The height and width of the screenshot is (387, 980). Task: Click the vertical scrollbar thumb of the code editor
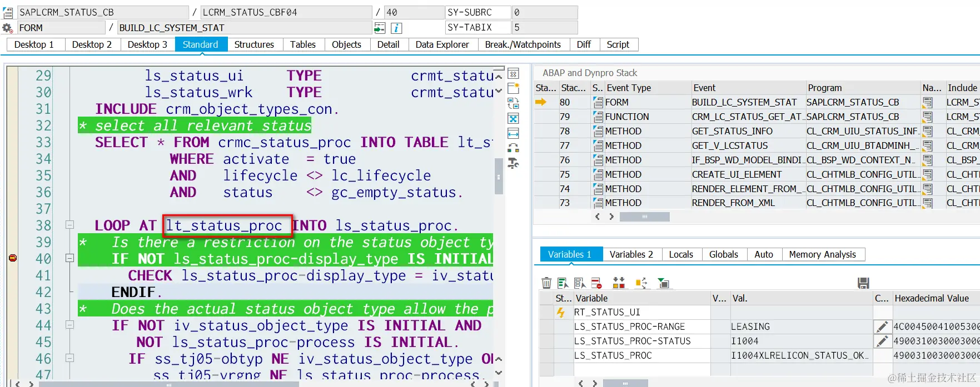[x=498, y=176]
